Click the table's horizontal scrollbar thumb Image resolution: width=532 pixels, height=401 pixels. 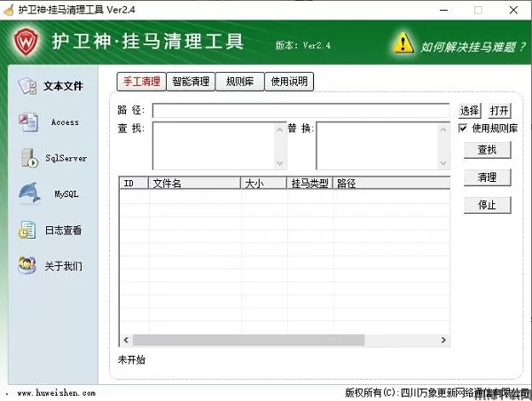click(x=248, y=340)
